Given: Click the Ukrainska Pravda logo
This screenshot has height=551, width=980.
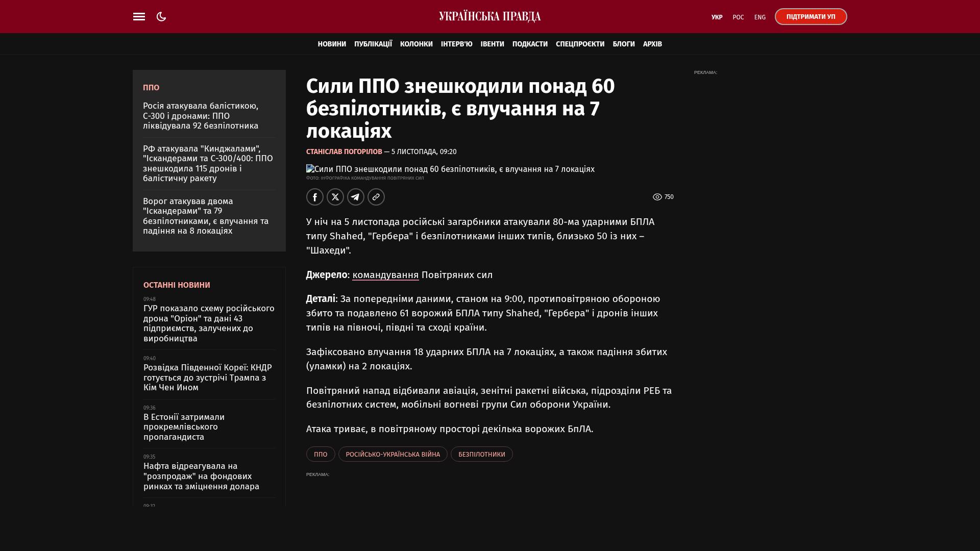Looking at the screenshot, I should (x=489, y=17).
